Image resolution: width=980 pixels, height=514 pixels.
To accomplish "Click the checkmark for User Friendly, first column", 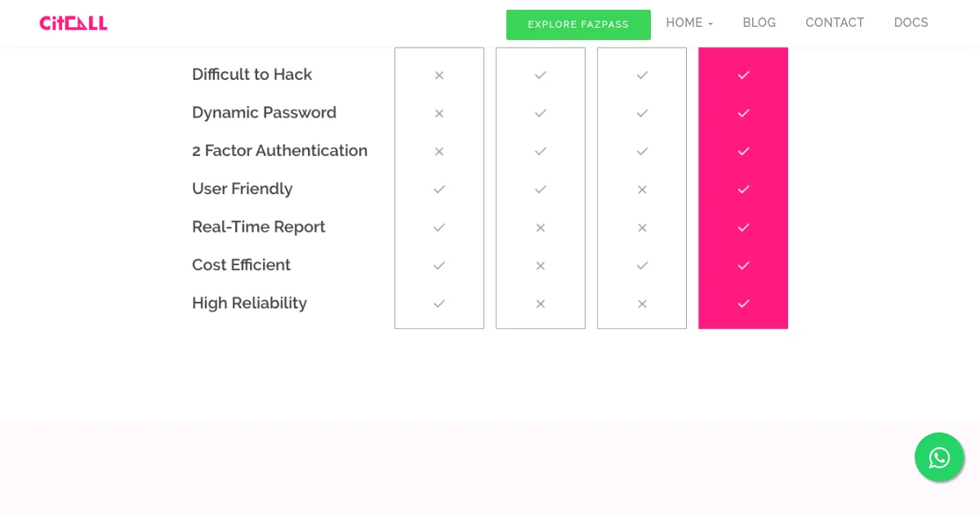I will coord(439,189).
